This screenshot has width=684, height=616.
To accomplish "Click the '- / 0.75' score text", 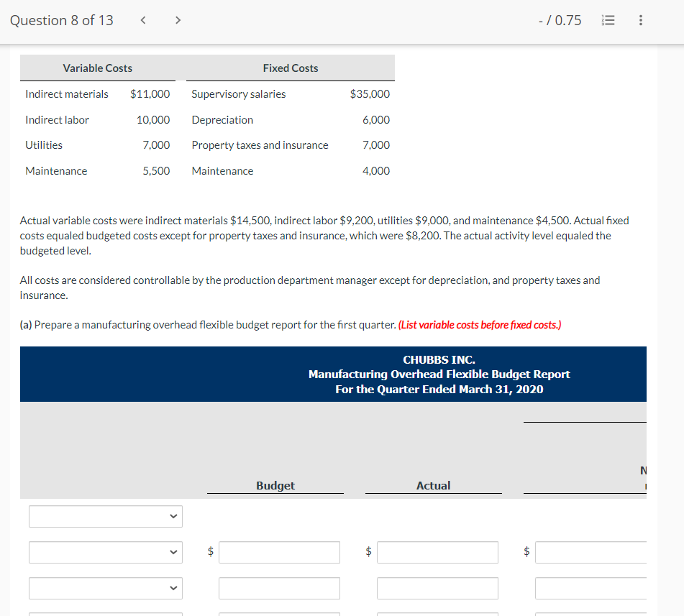I will 560,20.
